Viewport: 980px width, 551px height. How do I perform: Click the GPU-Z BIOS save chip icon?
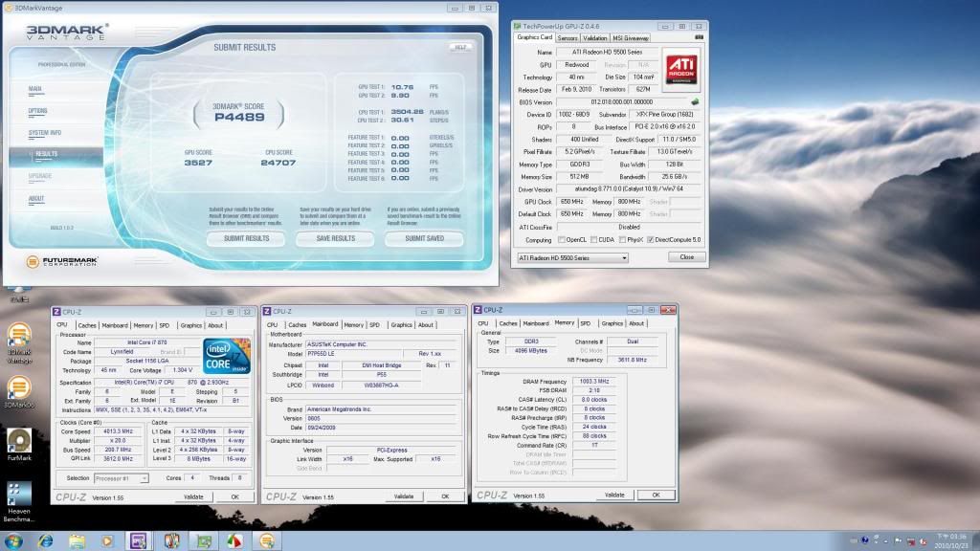[x=695, y=101]
